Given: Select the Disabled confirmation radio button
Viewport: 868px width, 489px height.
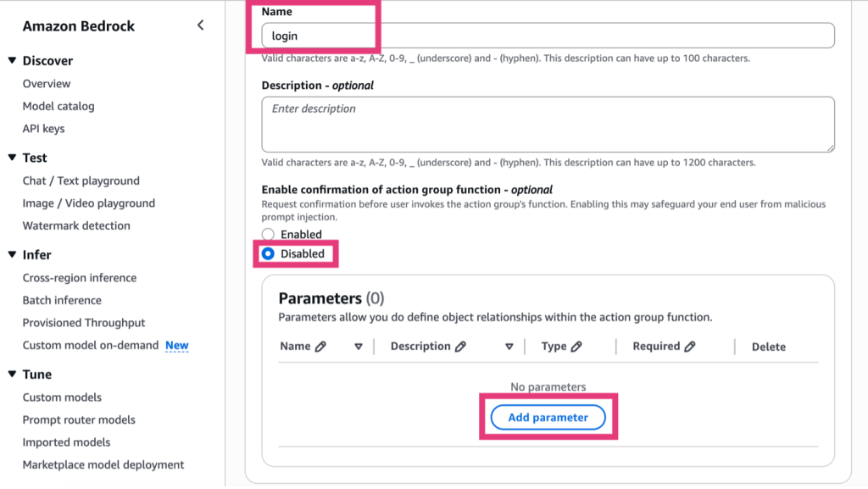Looking at the screenshot, I should tap(269, 253).
